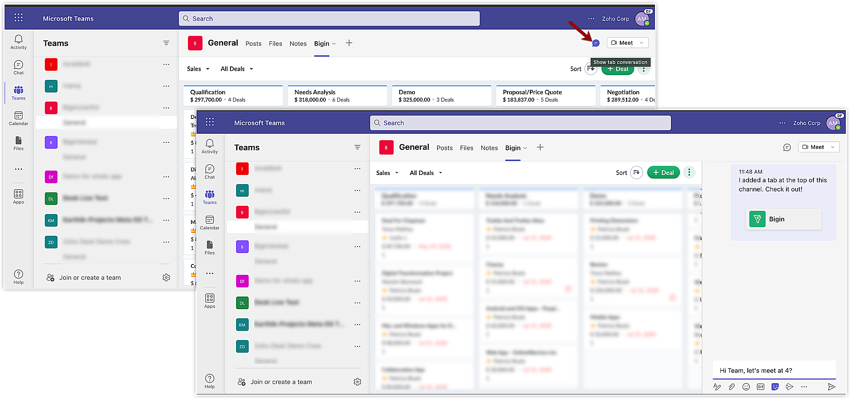Viewport: 868px width, 399px height.
Task: Switch to the Notes tab in back window
Action: point(298,44)
